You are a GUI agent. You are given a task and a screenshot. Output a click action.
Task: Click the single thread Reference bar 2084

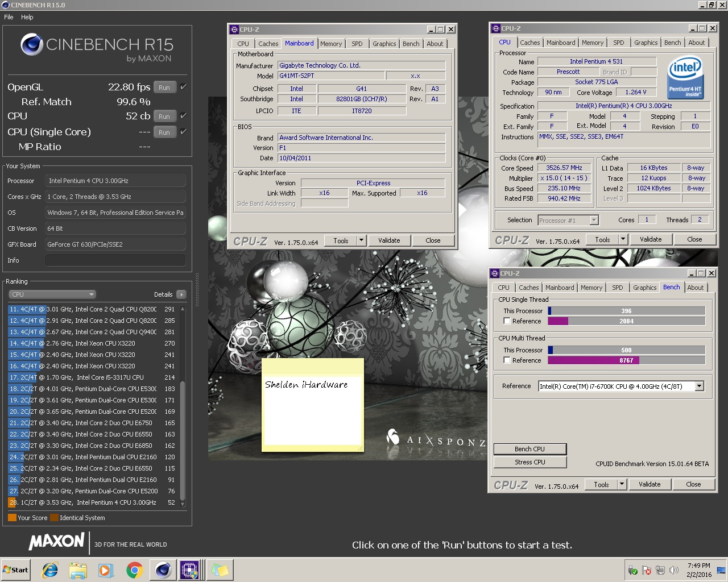[x=626, y=321]
